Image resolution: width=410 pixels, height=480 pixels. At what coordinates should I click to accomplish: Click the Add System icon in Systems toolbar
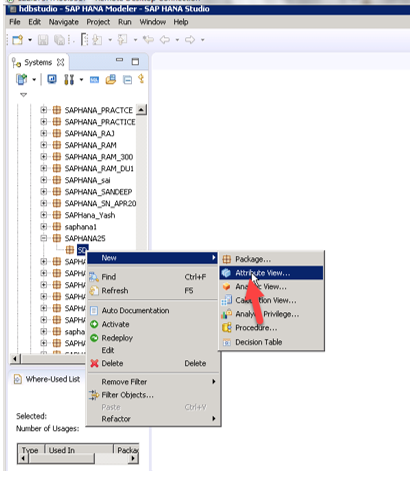[22, 80]
